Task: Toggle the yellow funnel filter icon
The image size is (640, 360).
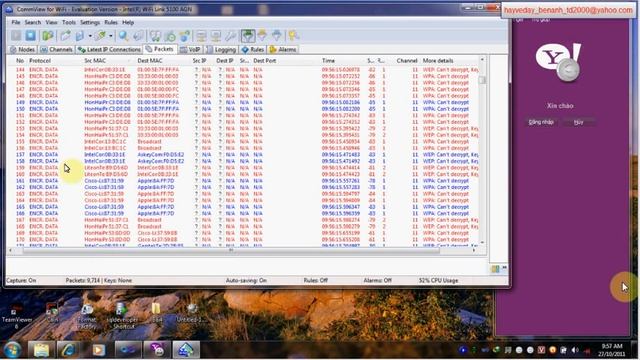Action: [262, 36]
